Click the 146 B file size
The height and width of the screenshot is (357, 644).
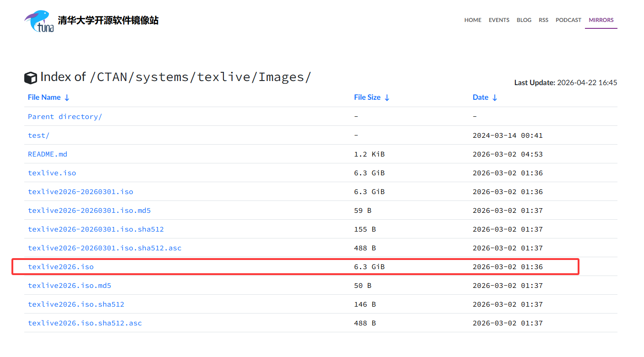tap(365, 304)
